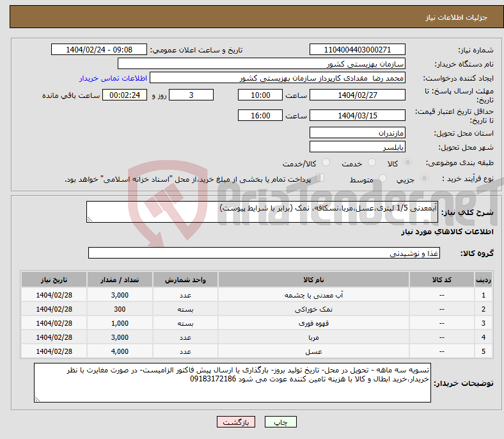This screenshot has width=504, height=439.
Task: Click the resize handle of buyer notes box
Action: pos(37,399)
